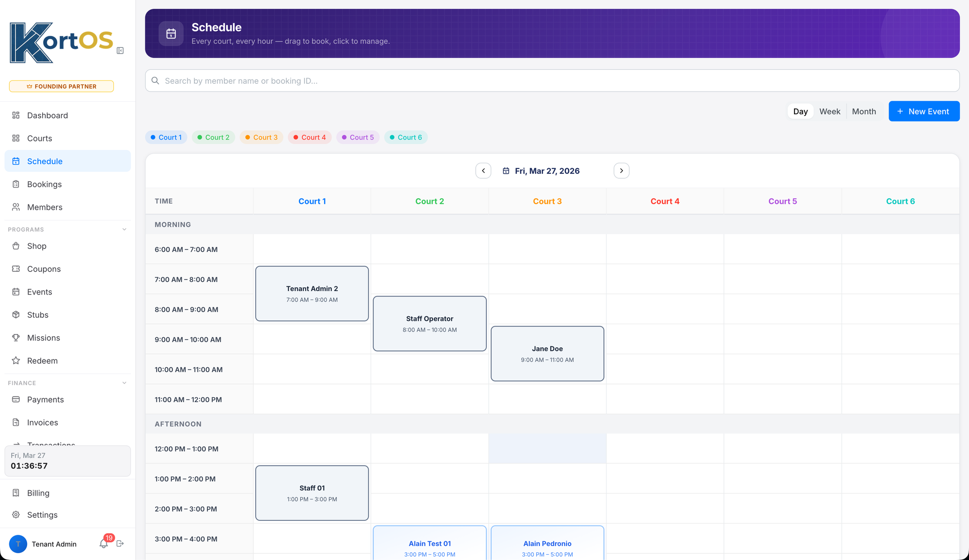Open Courts page in sidebar
The height and width of the screenshot is (560, 969).
tap(67, 138)
